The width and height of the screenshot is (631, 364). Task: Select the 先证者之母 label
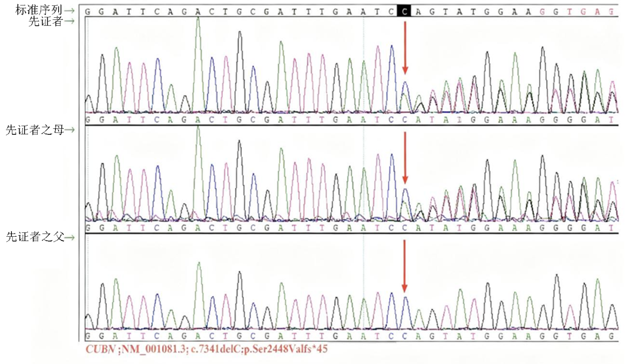(x=34, y=129)
